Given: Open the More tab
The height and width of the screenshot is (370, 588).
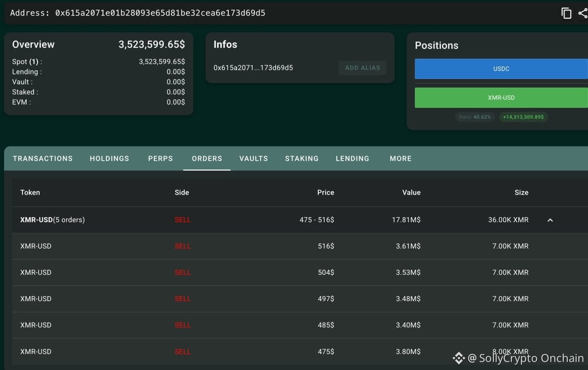Looking at the screenshot, I should tap(401, 158).
